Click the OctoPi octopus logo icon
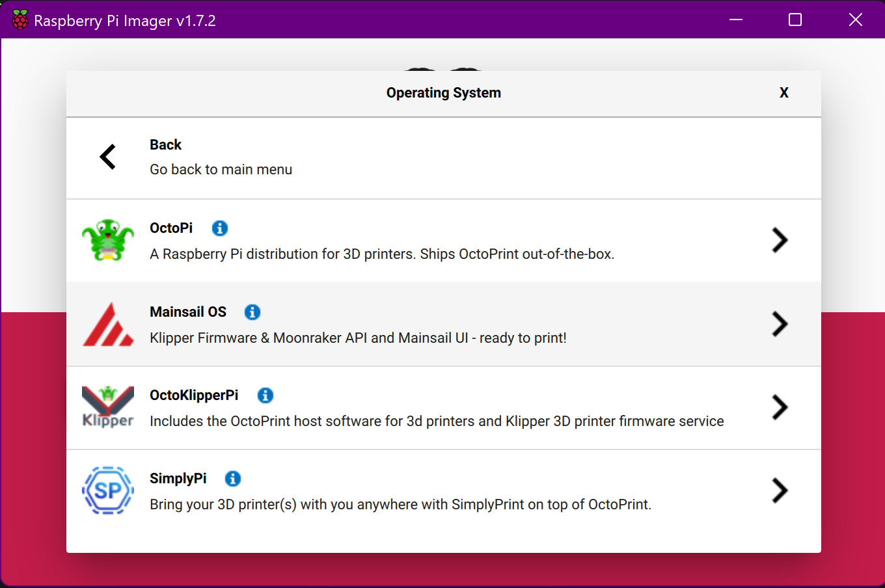 coord(108,240)
